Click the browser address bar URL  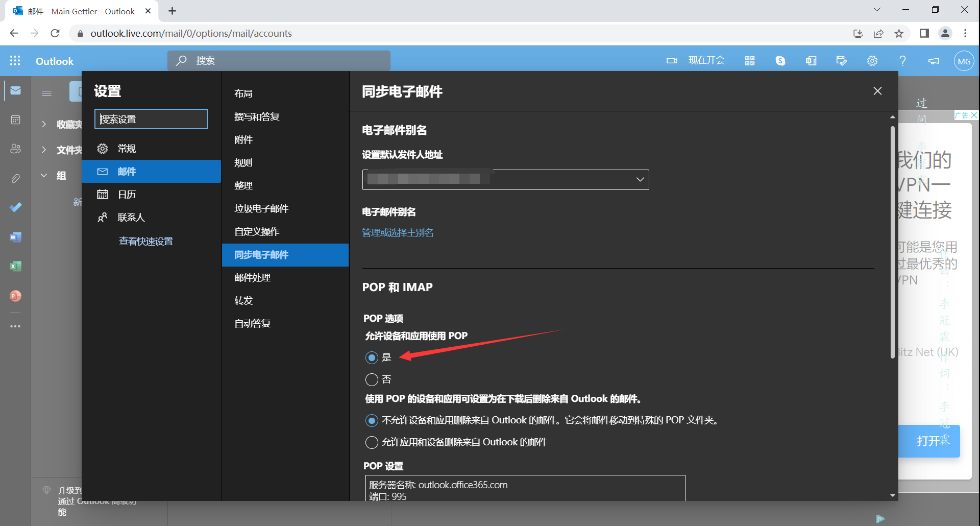click(x=191, y=33)
